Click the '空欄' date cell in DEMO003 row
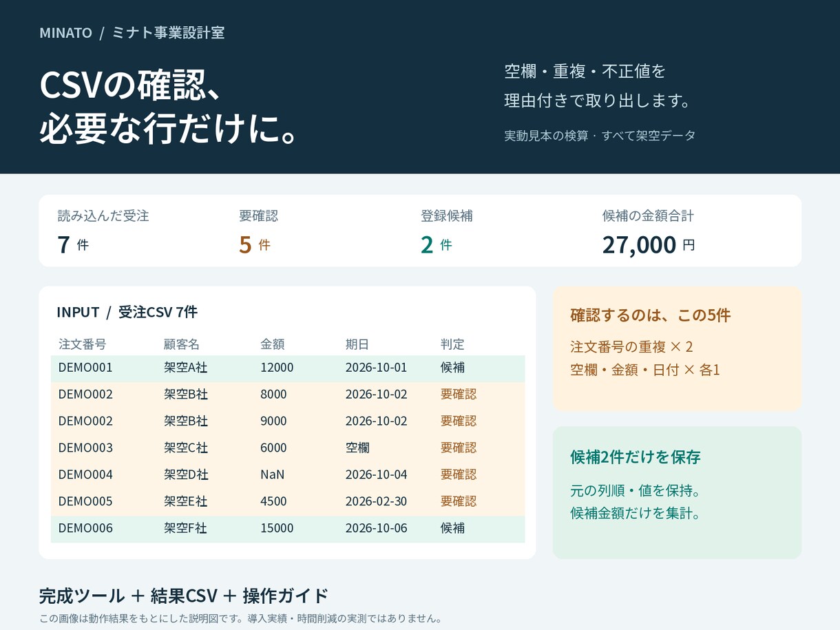The image size is (840, 630). 357,448
